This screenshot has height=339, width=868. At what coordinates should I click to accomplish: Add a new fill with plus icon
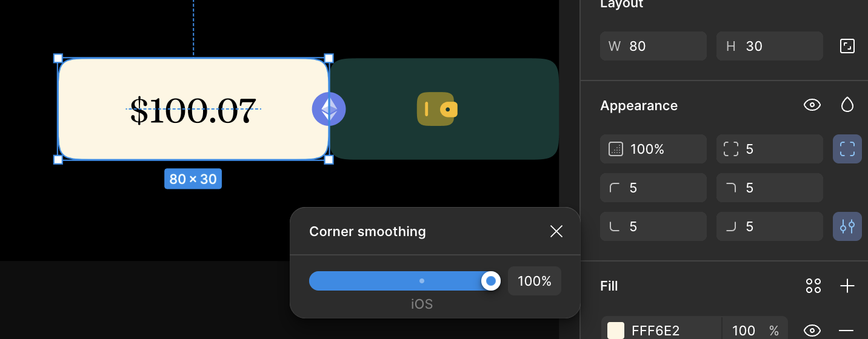click(847, 286)
